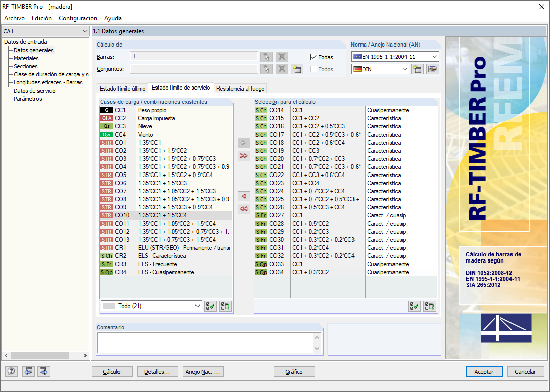Select all in Selección para el cálculo list
550x392 pixels.
pos(414,306)
